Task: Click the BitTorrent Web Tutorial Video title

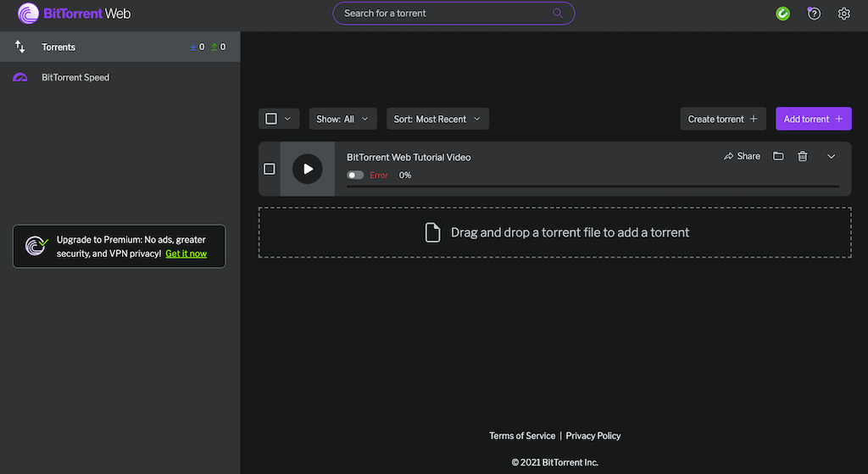Action: pyautogui.click(x=409, y=157)
